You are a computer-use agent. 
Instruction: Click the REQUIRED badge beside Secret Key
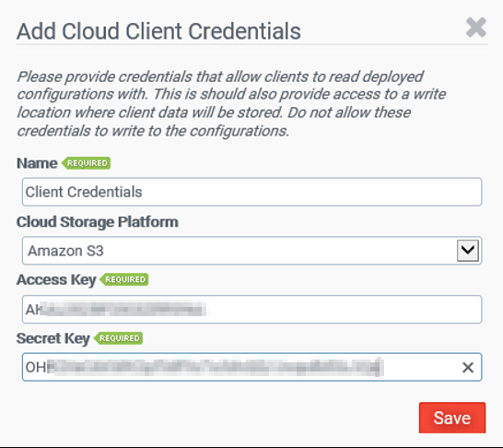point(118,338)
